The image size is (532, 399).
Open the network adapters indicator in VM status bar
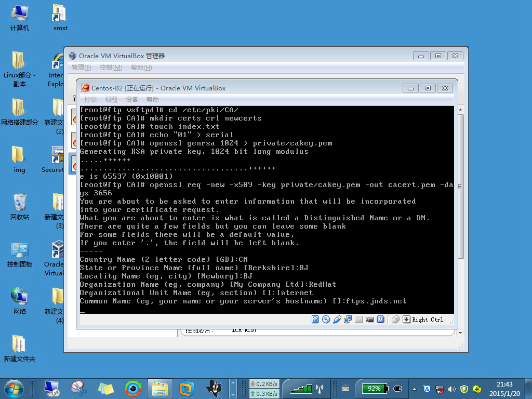(348, 320)
